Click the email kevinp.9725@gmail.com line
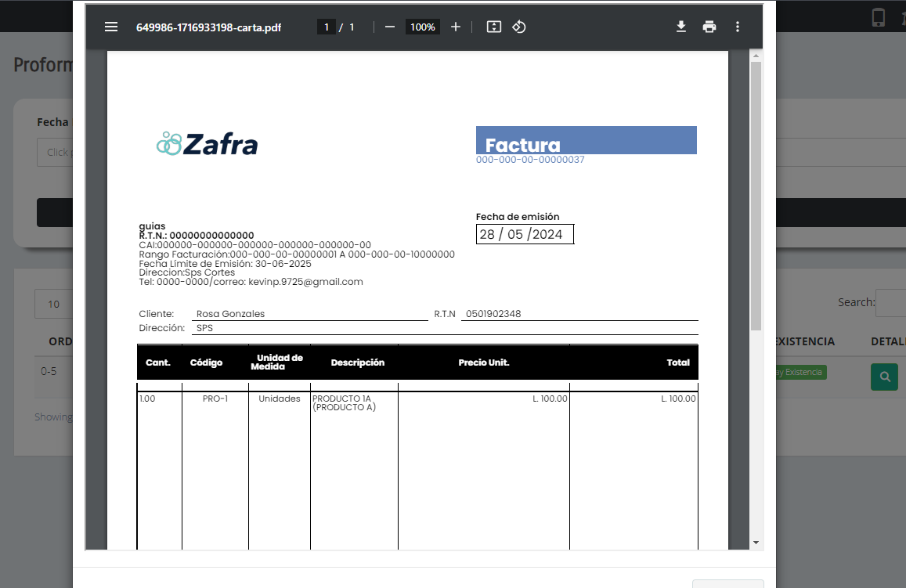The image size is (906, 588). pos(251,282)
